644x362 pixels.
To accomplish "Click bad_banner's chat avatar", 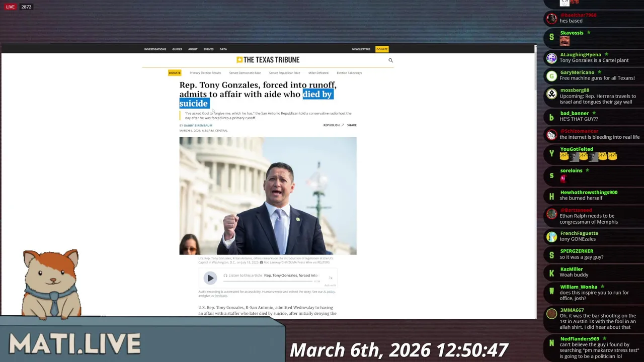I will tap(552, 117).
